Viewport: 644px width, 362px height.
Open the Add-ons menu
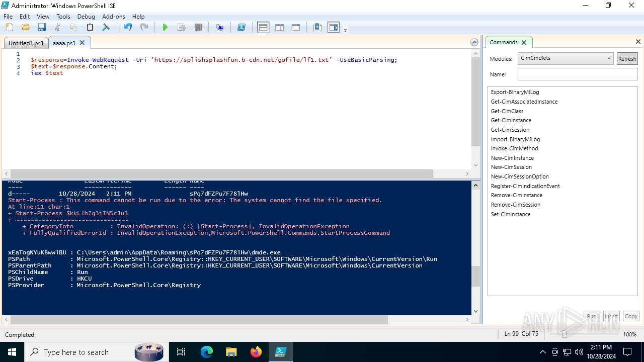click(114, 17)
